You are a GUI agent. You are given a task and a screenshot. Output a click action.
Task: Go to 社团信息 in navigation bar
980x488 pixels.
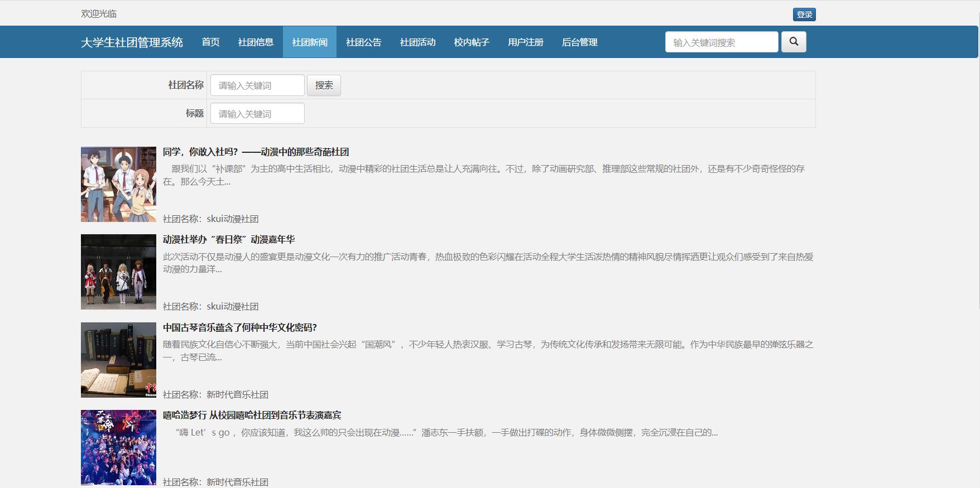tap(256, 42)
